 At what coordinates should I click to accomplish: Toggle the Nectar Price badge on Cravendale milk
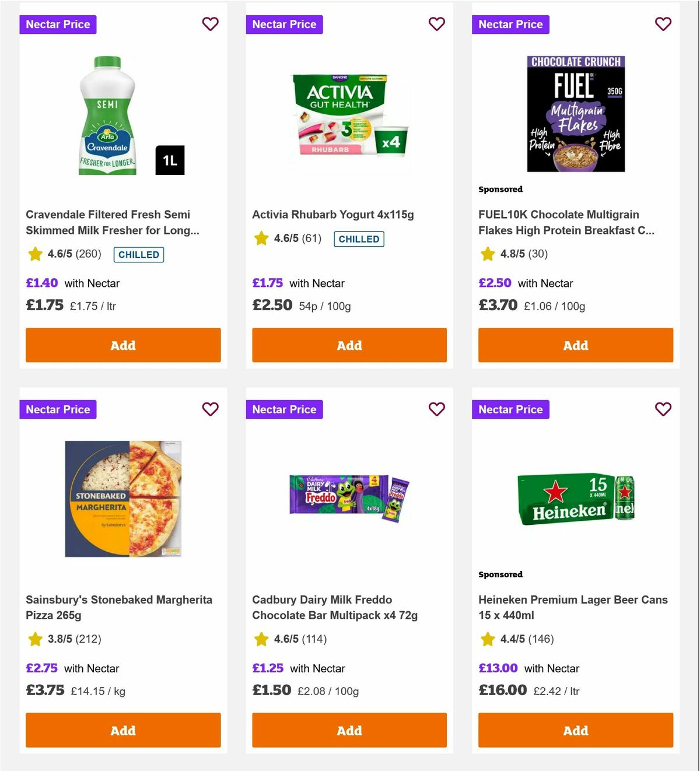58,24
